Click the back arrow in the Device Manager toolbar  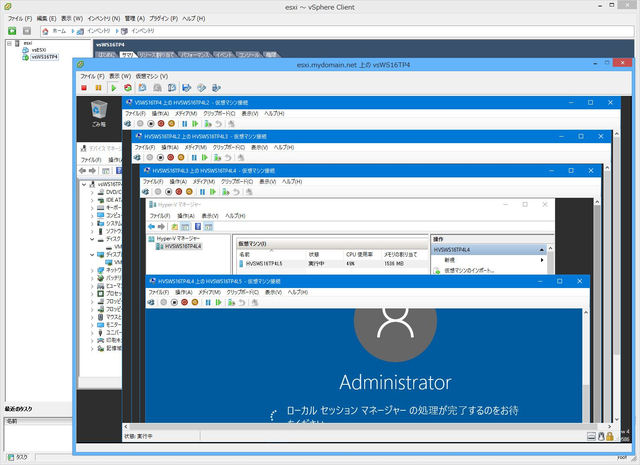click(82, 171)
